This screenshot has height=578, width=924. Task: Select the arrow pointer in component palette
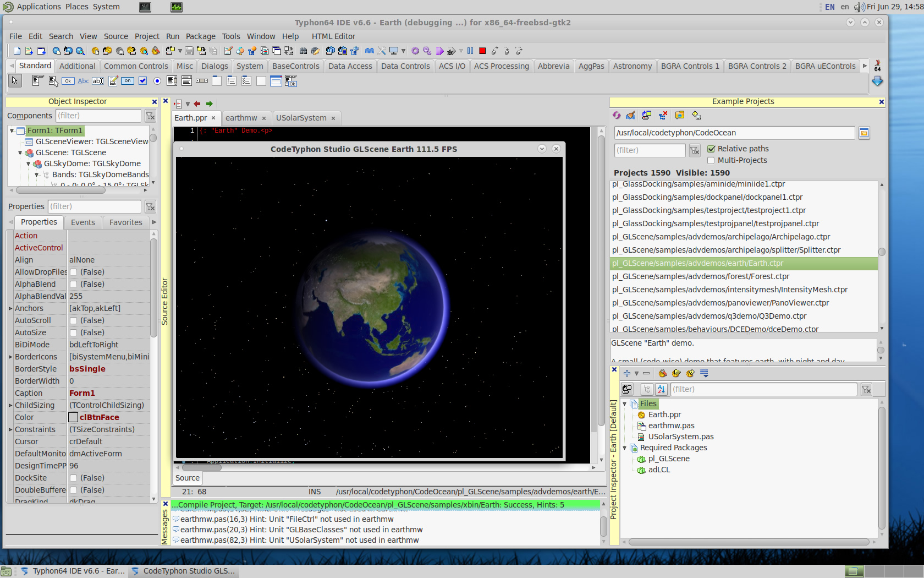tap(15, 81)
